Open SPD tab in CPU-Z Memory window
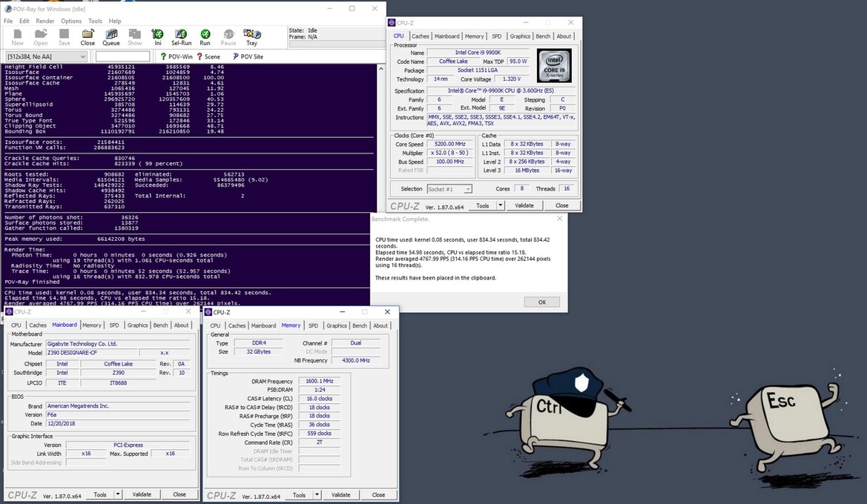Screen dimensions: 867x504 (x=313, y=326)
